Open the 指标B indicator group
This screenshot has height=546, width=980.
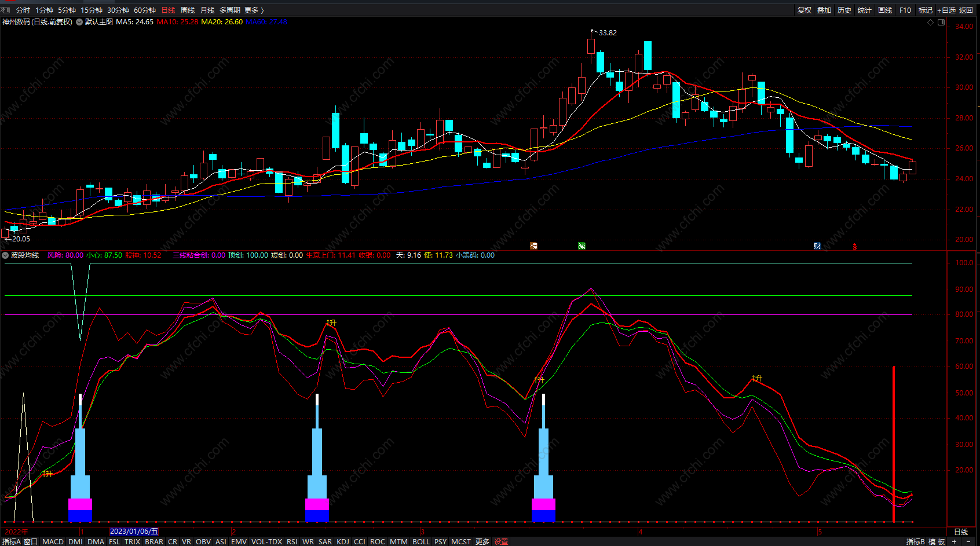[916, 542]
